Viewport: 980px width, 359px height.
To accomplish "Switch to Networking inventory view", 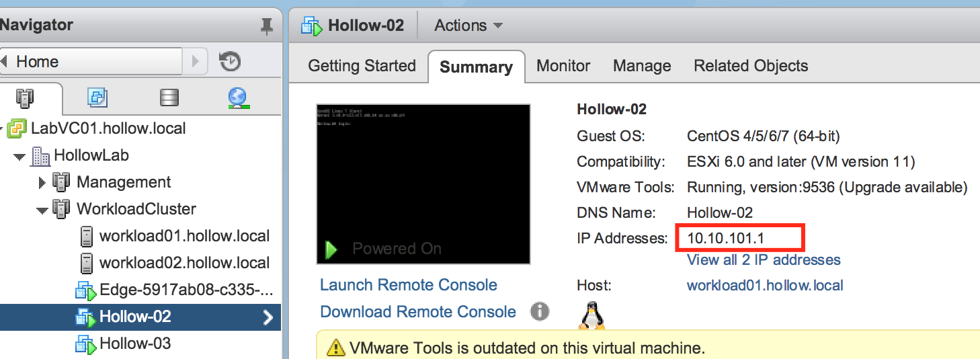I will tap(238, 98).
